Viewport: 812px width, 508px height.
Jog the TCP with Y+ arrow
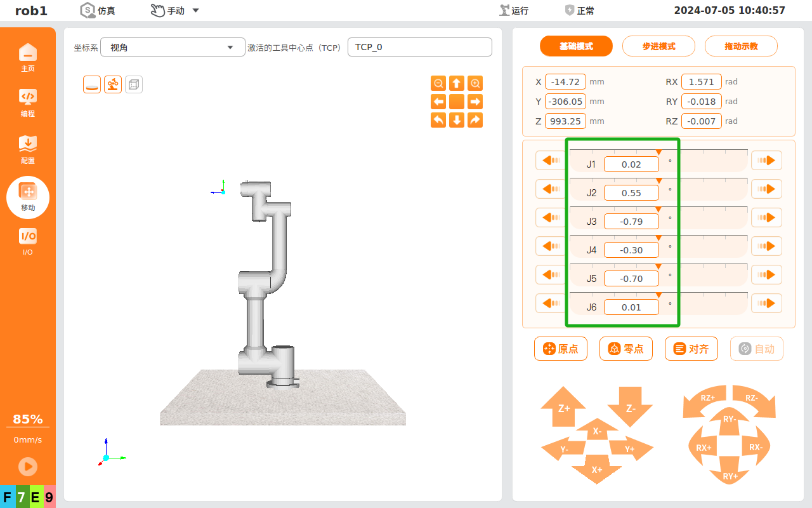630,449
